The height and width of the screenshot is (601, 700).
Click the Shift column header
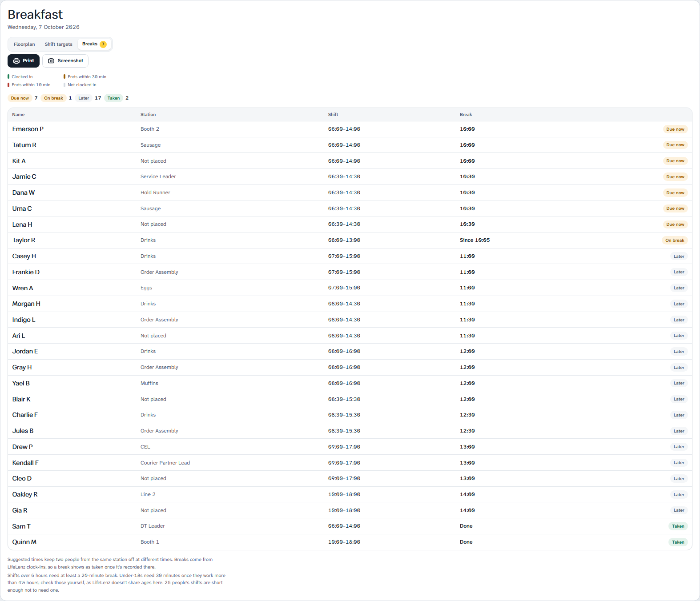pyautogui.click(x=333, y=115)
